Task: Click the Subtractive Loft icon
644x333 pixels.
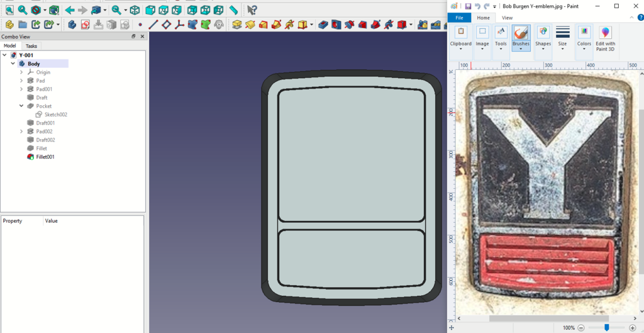Action: tap(363, 25)
